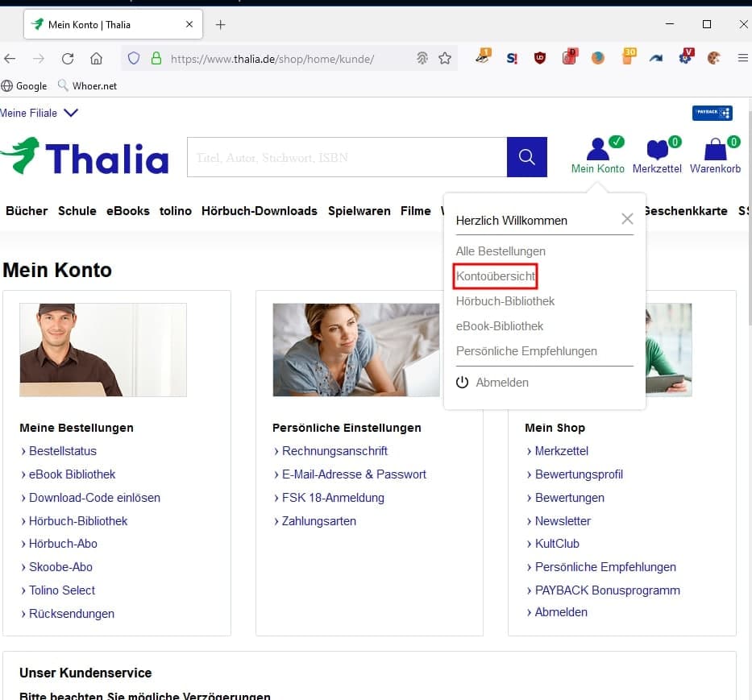
Task: Expand the Meine Filiale dropdown
Action: (70, 113)
